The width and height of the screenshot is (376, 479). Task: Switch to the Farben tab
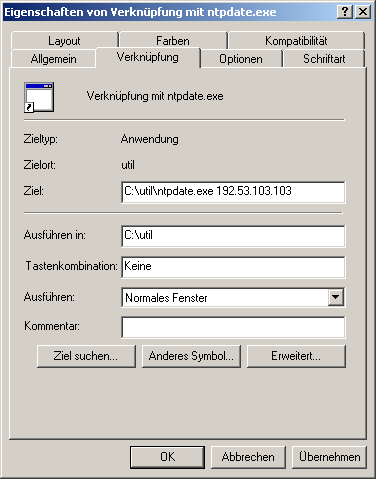[173, 41]
